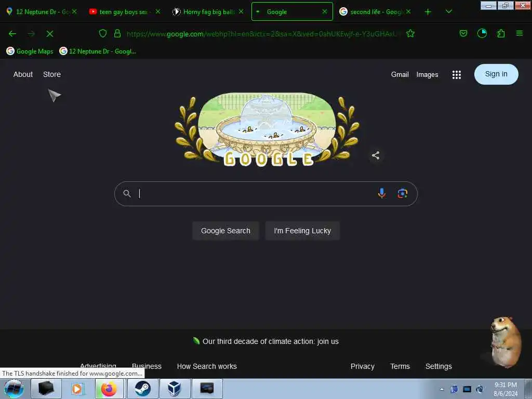The image size is (532, 399).
Task: Open the How Search works link
Action: [x=207, y=366]
